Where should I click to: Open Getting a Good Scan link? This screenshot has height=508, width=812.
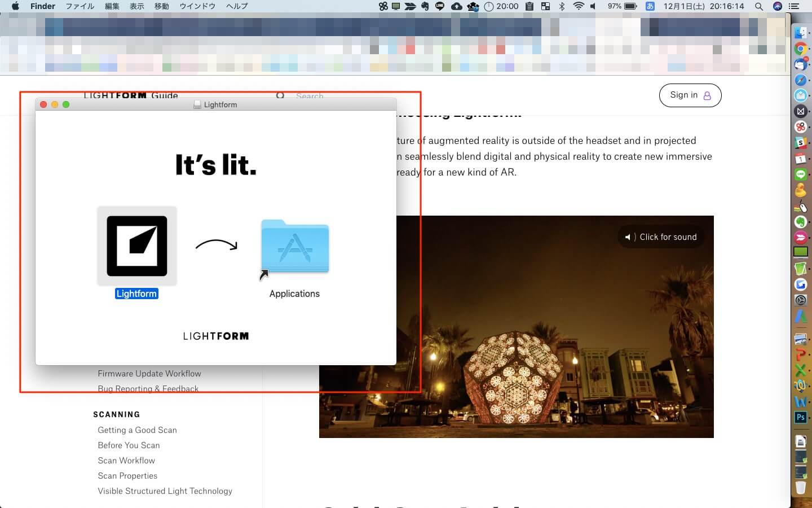coord(137,430)
